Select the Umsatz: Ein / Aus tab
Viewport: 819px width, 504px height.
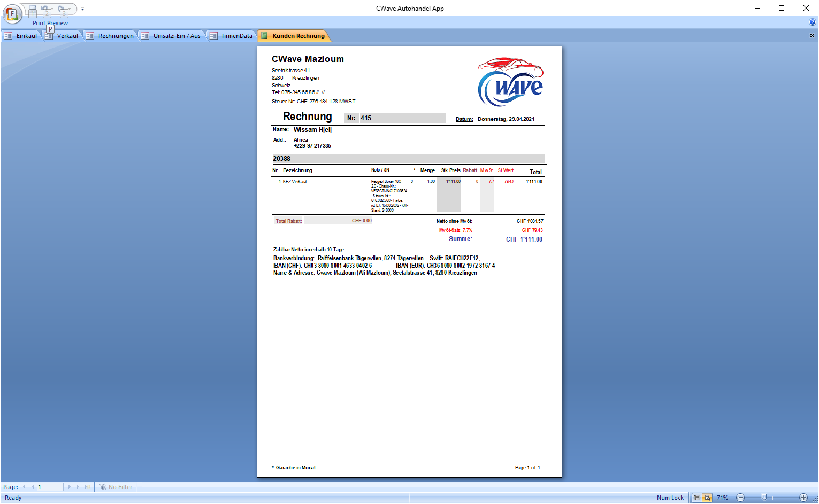(x=172, y=36)
